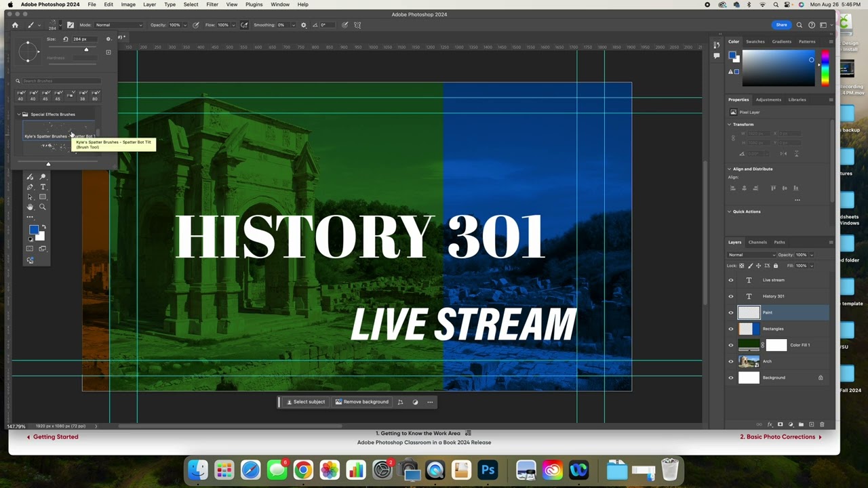Open the History panel icon in dock
868x488 pixels.
(717, 45)
